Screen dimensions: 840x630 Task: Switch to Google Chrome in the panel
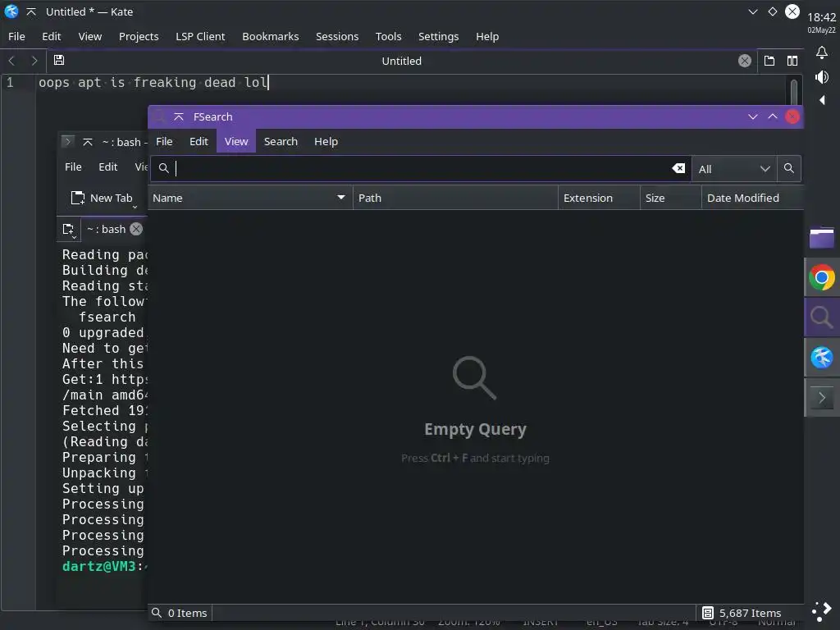pyautogui.click(x=822, y=277)
